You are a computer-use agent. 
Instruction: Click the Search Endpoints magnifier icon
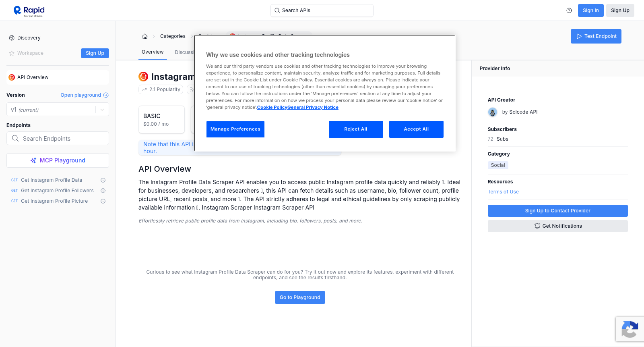[15, 138]
